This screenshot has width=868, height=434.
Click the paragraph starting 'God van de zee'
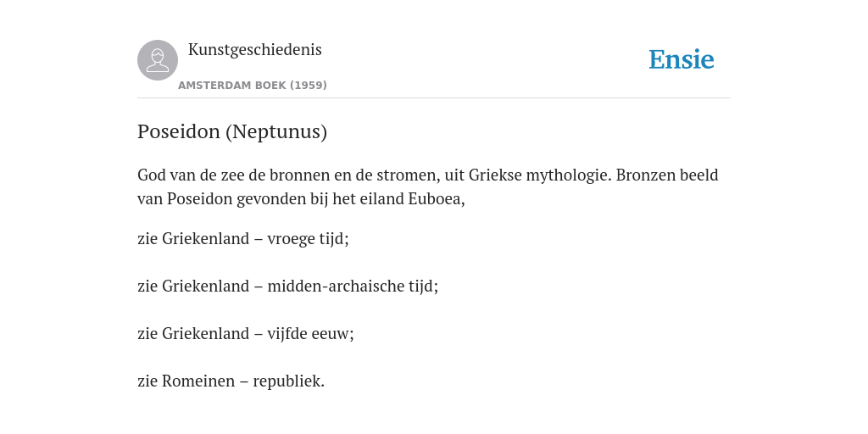pyautogui.click(x=428, y=186)
